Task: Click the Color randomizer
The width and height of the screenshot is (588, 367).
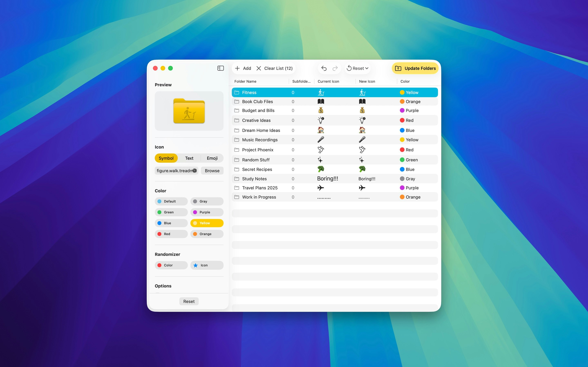Action: (x=171, y=265)
